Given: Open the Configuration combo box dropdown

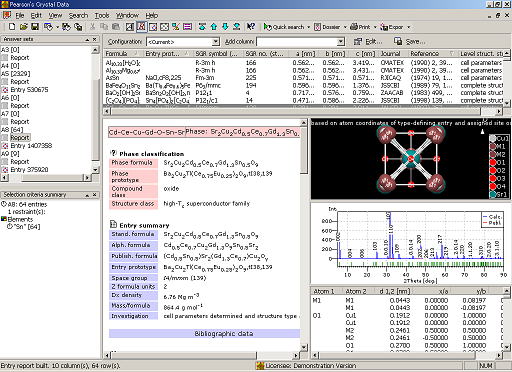Looking at the screenshot, I should [216, 42].
